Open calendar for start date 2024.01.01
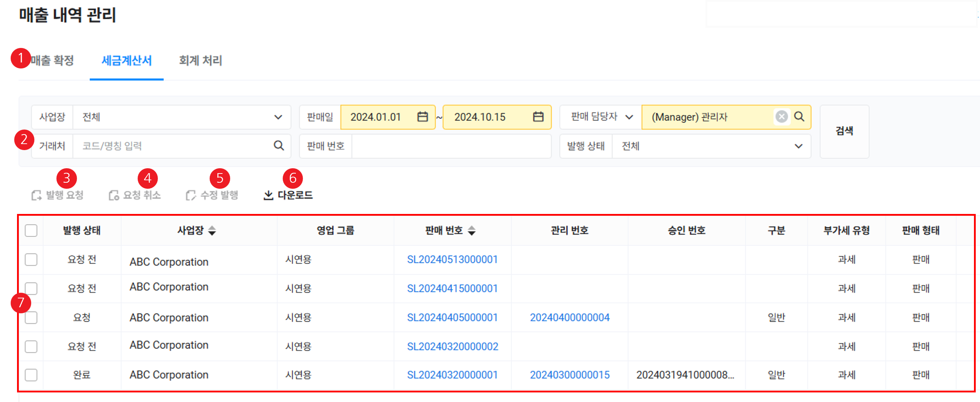This screenshot has height=402, width=980. 422,117
